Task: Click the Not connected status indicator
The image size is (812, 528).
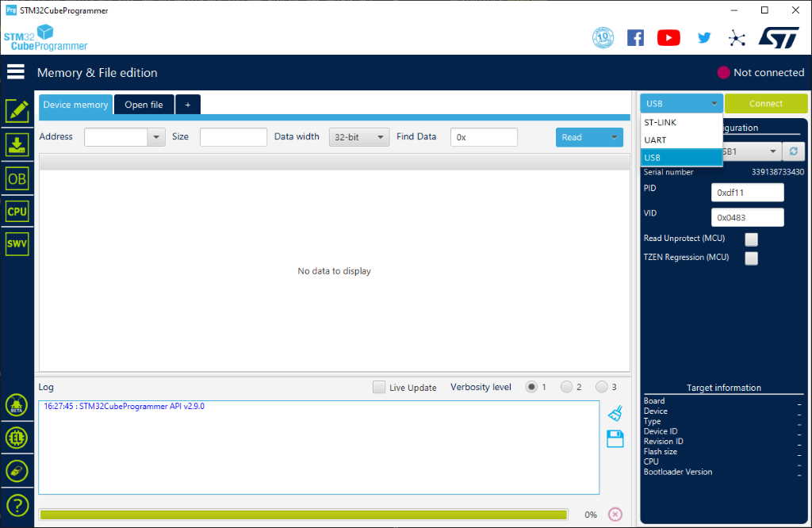Action: [760, 72]
